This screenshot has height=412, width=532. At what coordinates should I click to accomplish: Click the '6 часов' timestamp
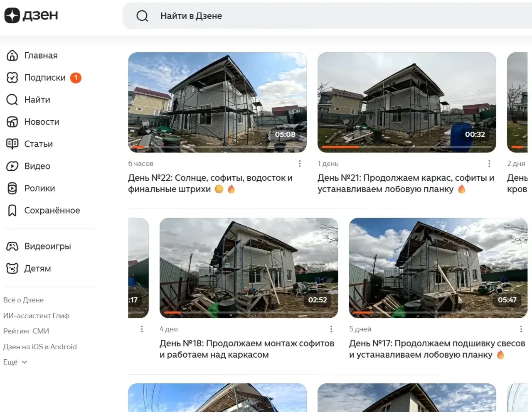[x=141, y=164]
